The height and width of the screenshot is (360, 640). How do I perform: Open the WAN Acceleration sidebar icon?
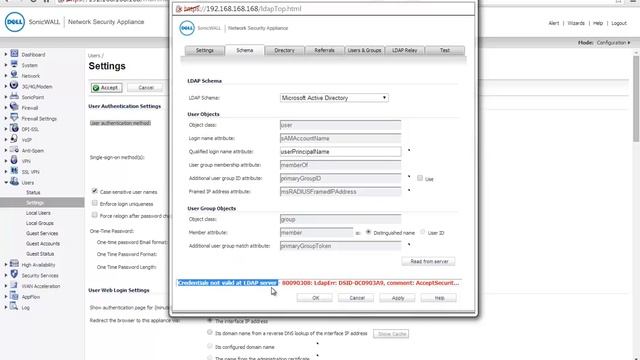coord(14,285)
